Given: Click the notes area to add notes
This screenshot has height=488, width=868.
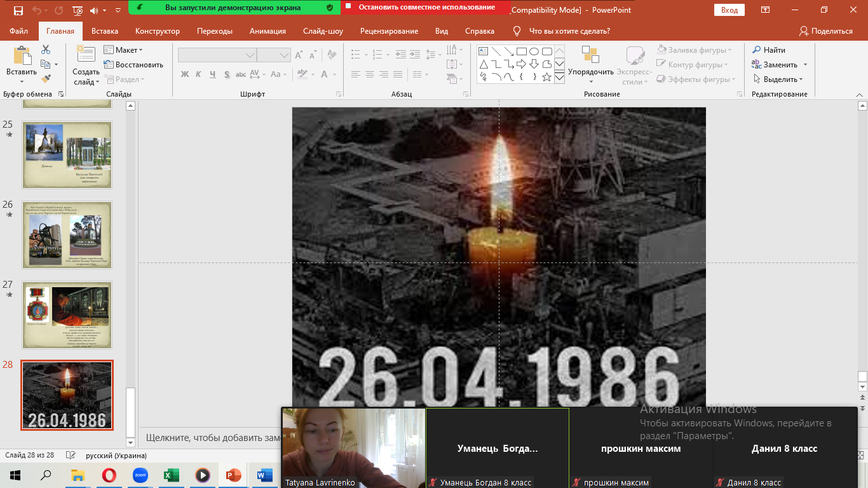Looking at the screenshot, I should pyautogui.click(x=213, y=438).
